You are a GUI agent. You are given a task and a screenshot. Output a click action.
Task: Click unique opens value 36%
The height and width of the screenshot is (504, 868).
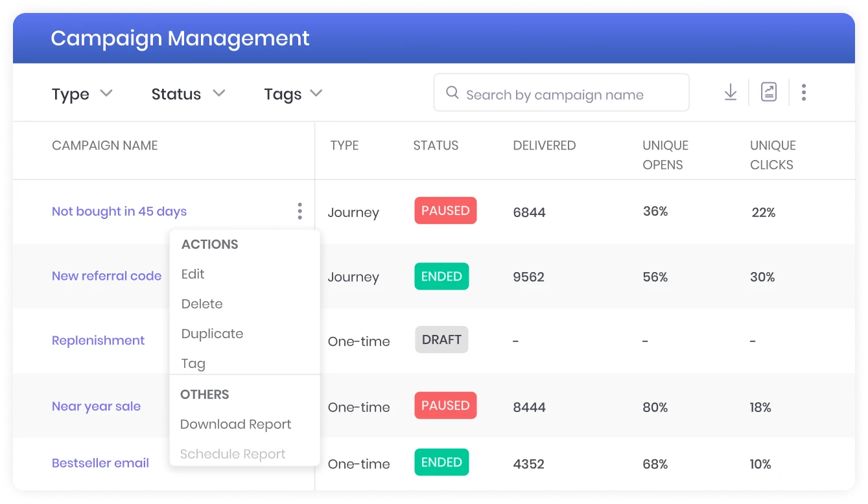(x=655, y=211)
